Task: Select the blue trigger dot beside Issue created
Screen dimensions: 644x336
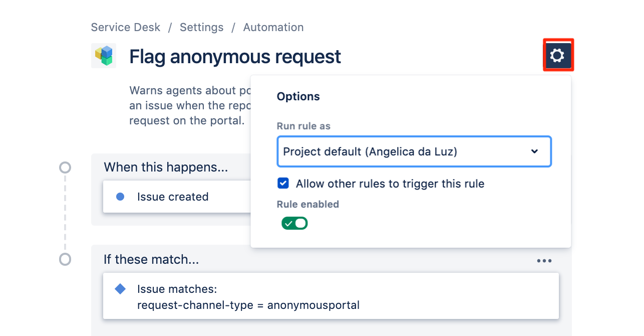Action: pos(120,197)
